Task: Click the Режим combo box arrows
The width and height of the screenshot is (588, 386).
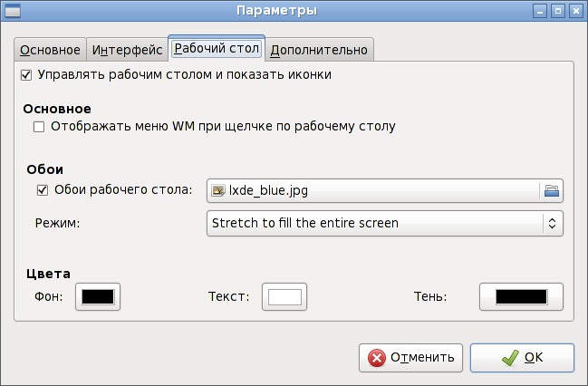Action: point(552,223)
